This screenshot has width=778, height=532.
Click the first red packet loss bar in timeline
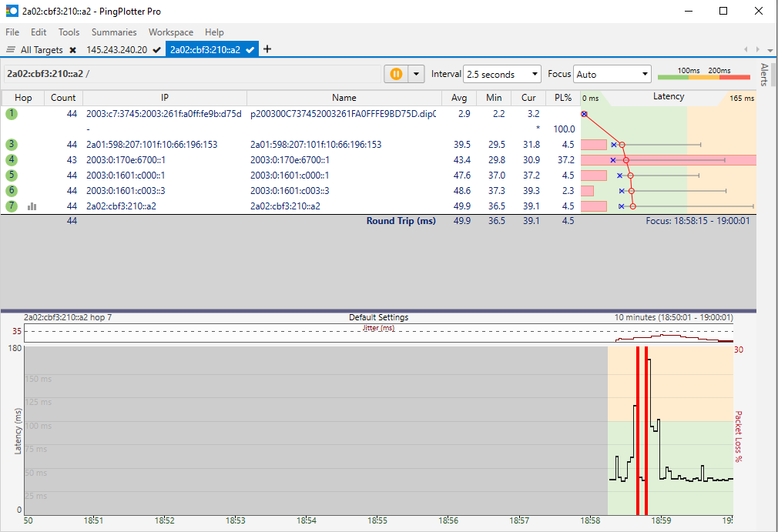638,431
